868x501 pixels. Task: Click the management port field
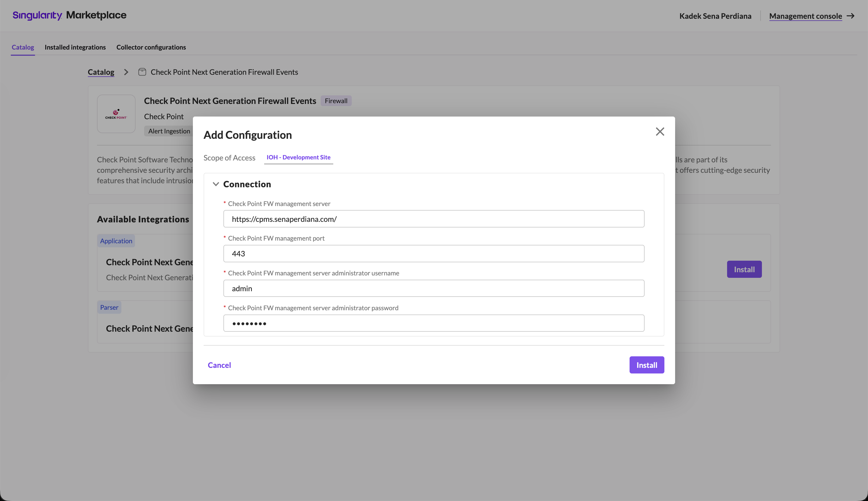pos(433,254)
